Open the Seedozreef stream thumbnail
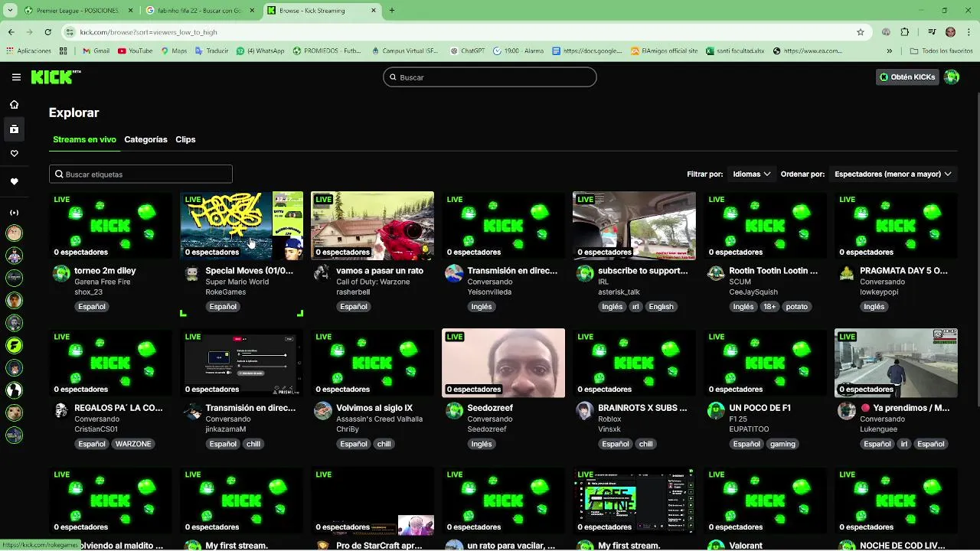Image resolution: width=980 pixels, height=551 pixels. [x=504, y=364]
